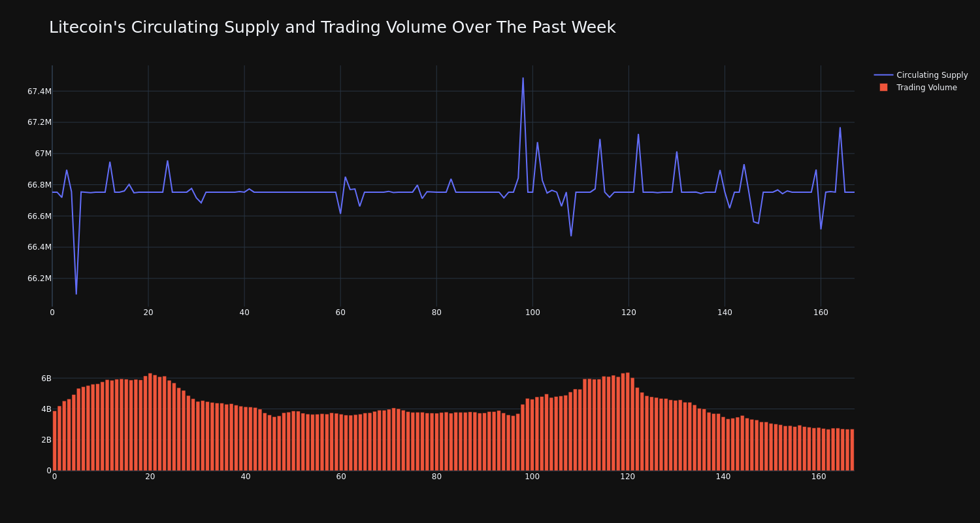
Task: Click the 67.2M y-axis label
Action: pyautogui.click(x=39, y=122)
